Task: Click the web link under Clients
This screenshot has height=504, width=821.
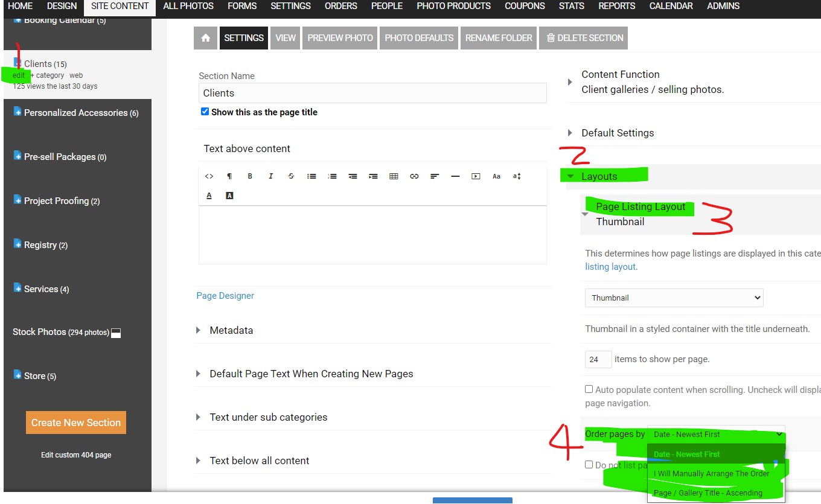Action: coord(76,75)
